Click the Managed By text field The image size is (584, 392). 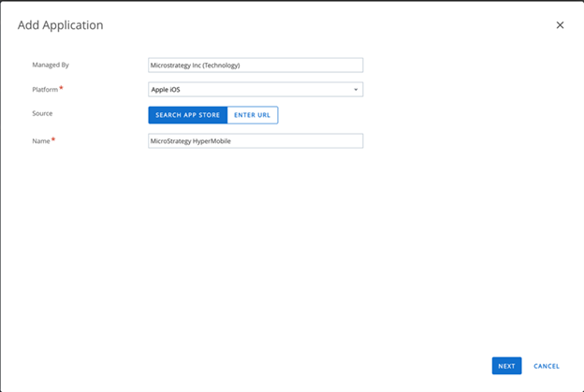(255, 65)
